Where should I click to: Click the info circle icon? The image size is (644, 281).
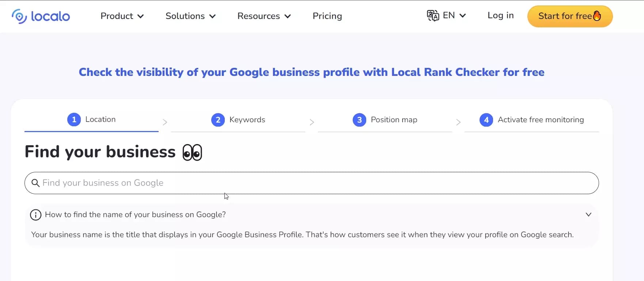point(35,215)
